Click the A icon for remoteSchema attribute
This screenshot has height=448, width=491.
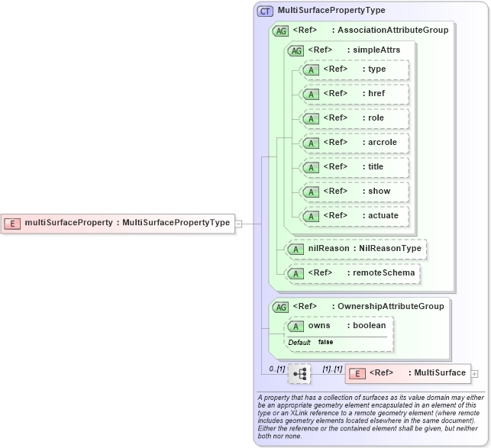coord(296,274)
